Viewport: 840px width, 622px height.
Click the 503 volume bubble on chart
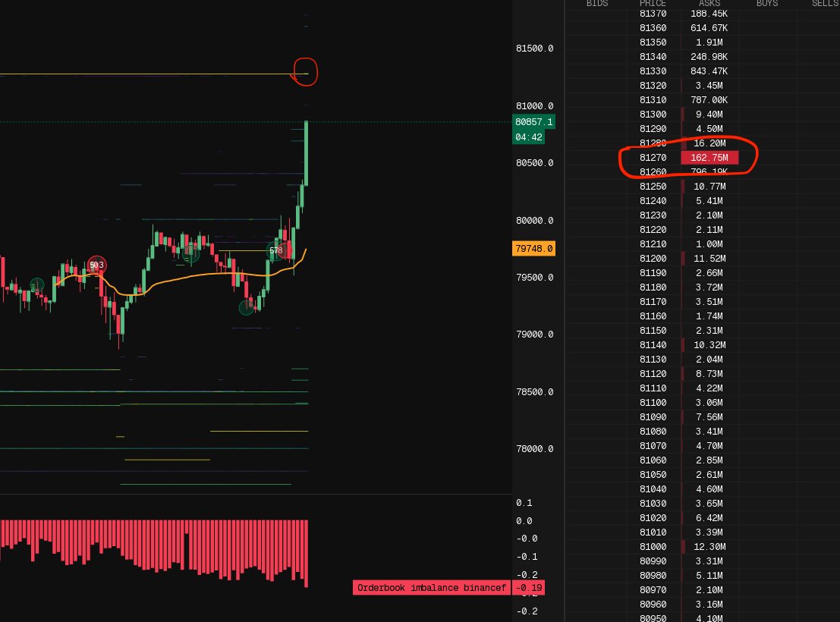point(96,265)
